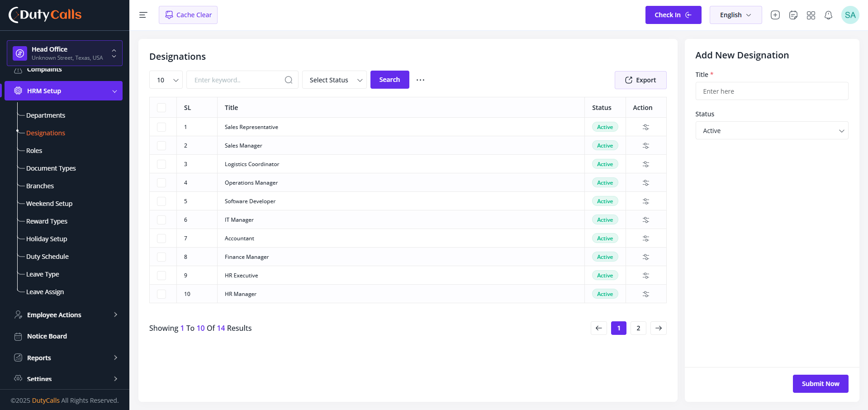
Task: Click the quick add plus icon
Action: tap(775, 15)
